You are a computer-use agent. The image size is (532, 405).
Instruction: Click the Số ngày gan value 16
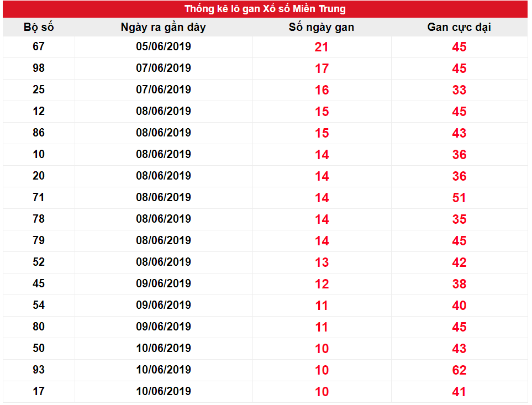[x=322, y=90]
